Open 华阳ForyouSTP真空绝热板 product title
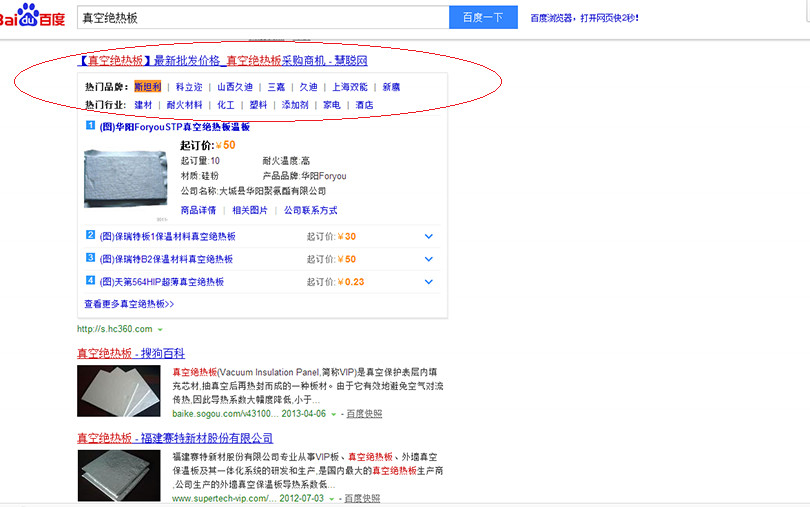This screenshot has height=507, width=810. (175, 127)
